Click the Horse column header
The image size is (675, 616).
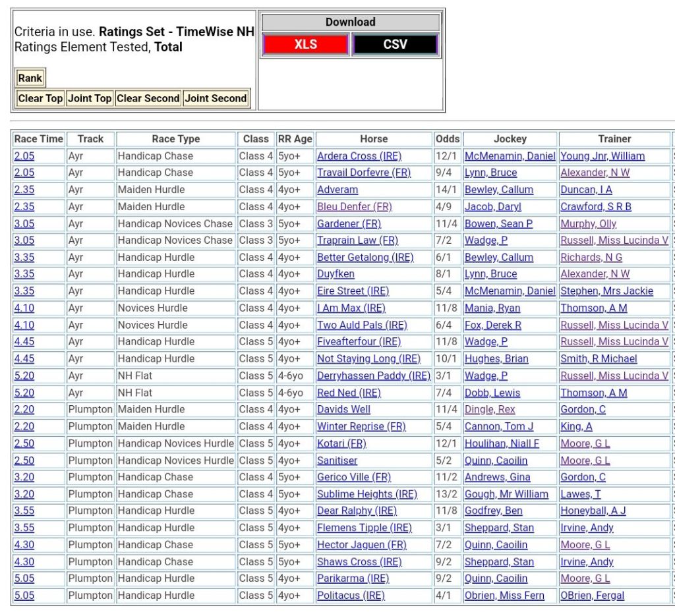[374, 139]
